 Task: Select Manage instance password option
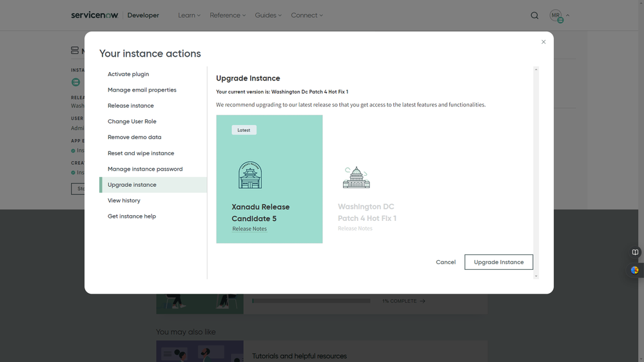(x=145, y=169)
